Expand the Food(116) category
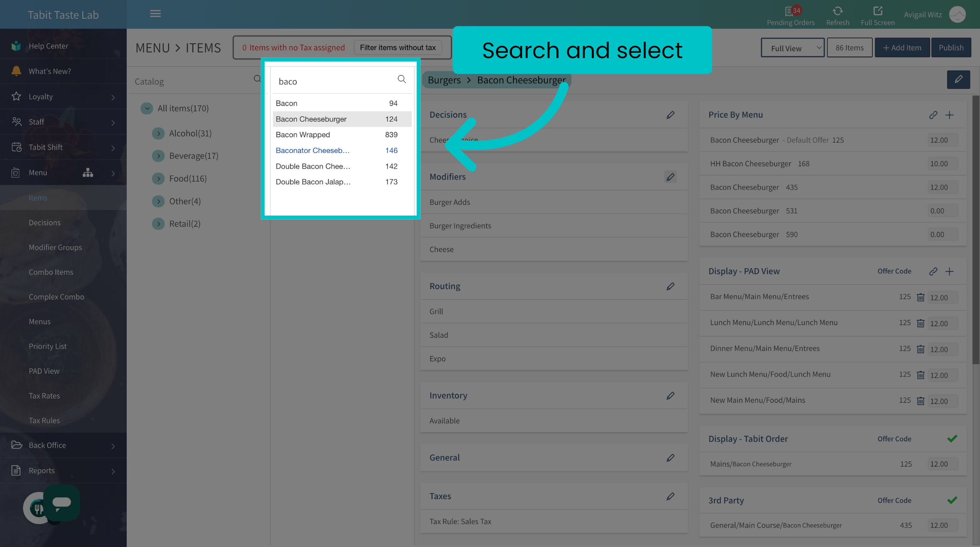 pyautogui.click(x=158, y=178)
